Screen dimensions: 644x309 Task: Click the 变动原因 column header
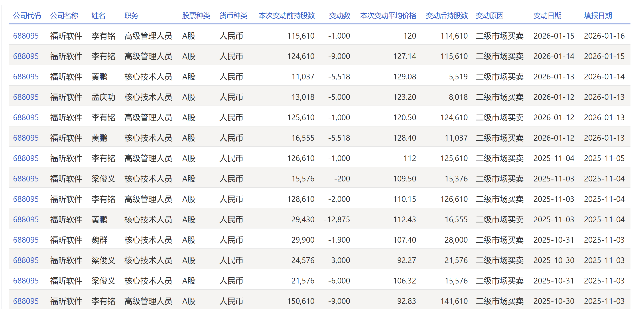click(x=490, y=16)
